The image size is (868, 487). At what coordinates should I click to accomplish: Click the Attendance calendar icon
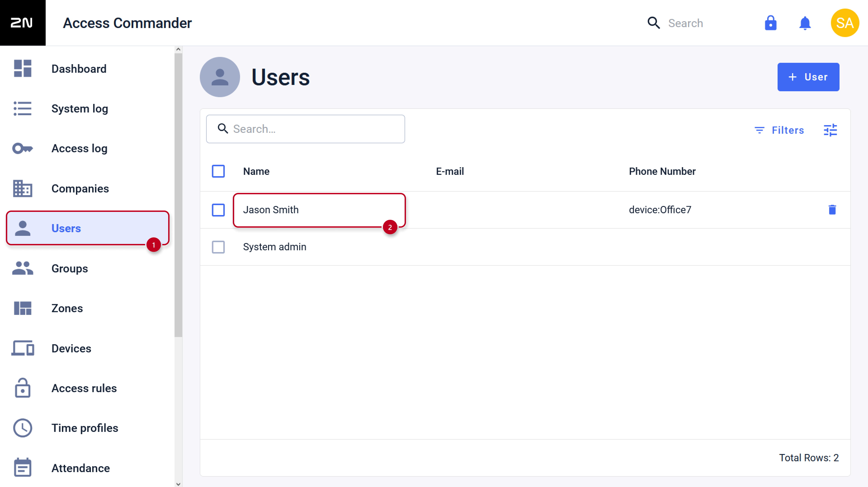tap(23, 468)
